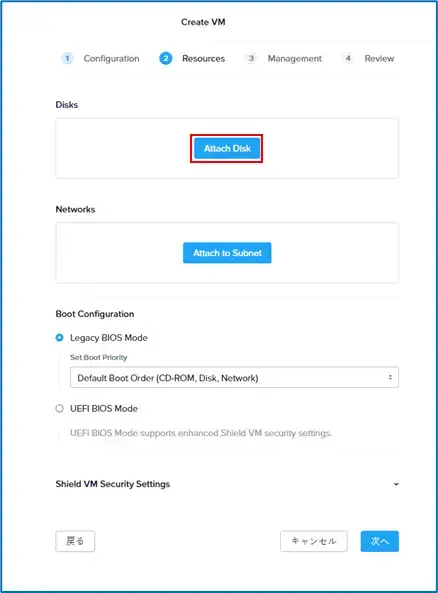438x593 pixels.
Task: Expand Shield VM Security Settings chevron
Action: [x=396, y=484]
